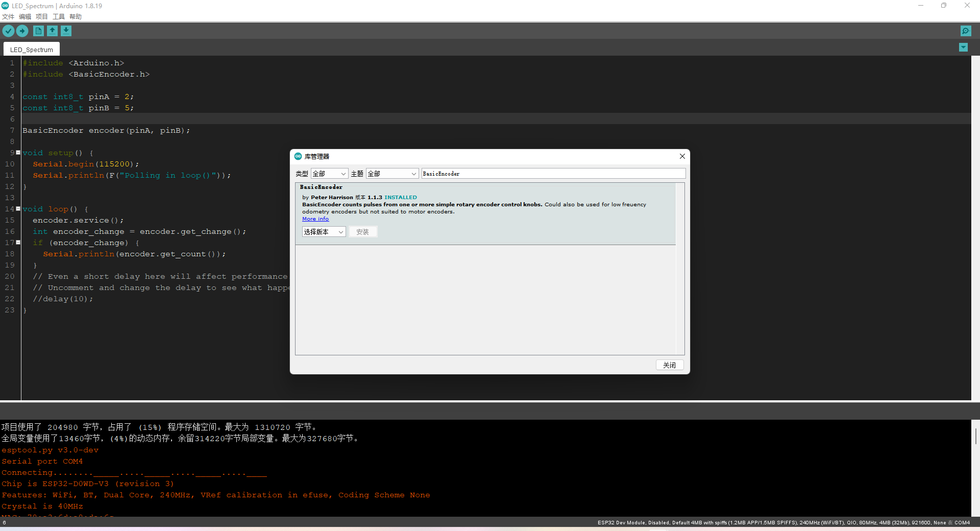
Task: Expand the 主题 topic dropdown
Action: point(393,174)
